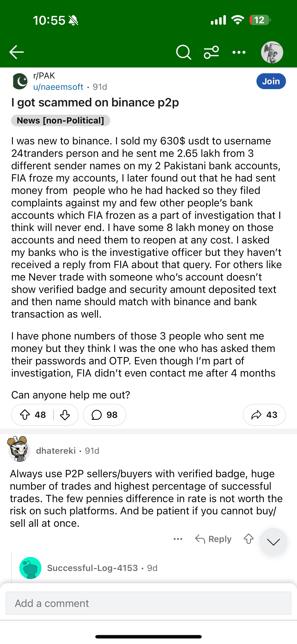Reply to dhatereki's comment

[x=213, y=539]
